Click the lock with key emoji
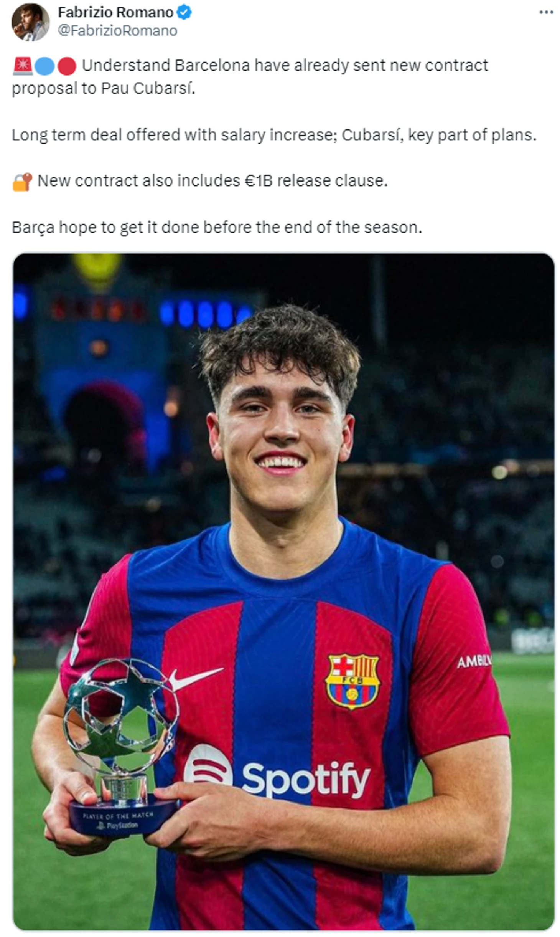The width and height of the screenshot is (560, 937). pos(22,182)
